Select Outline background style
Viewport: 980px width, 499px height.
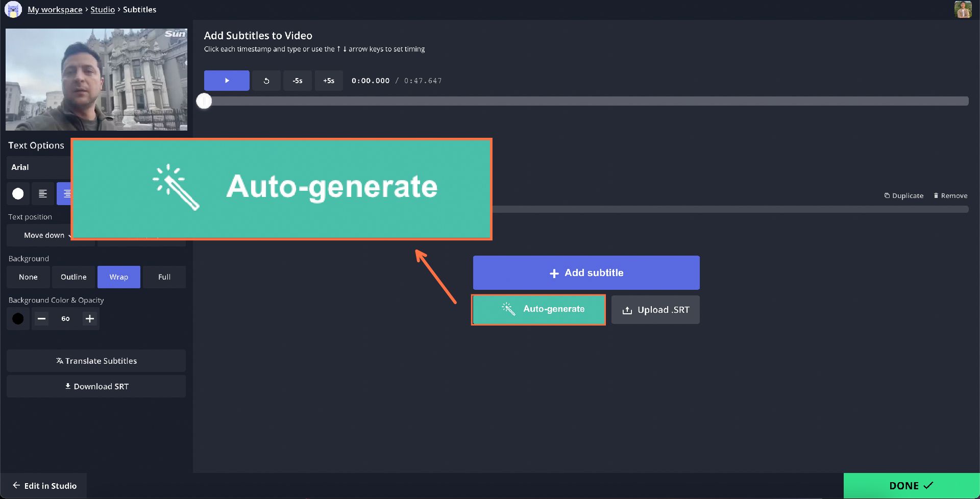pyautogui.click(x=73, y=277)
